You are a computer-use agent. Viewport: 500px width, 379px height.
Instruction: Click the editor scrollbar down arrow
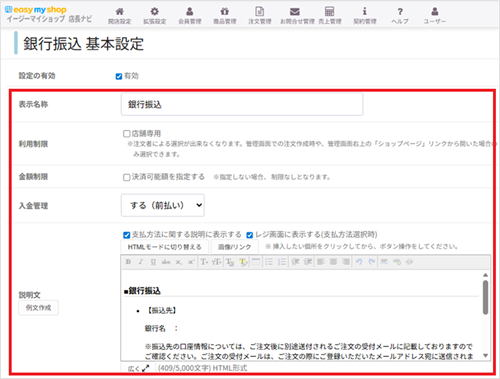[x=485, y=355]
